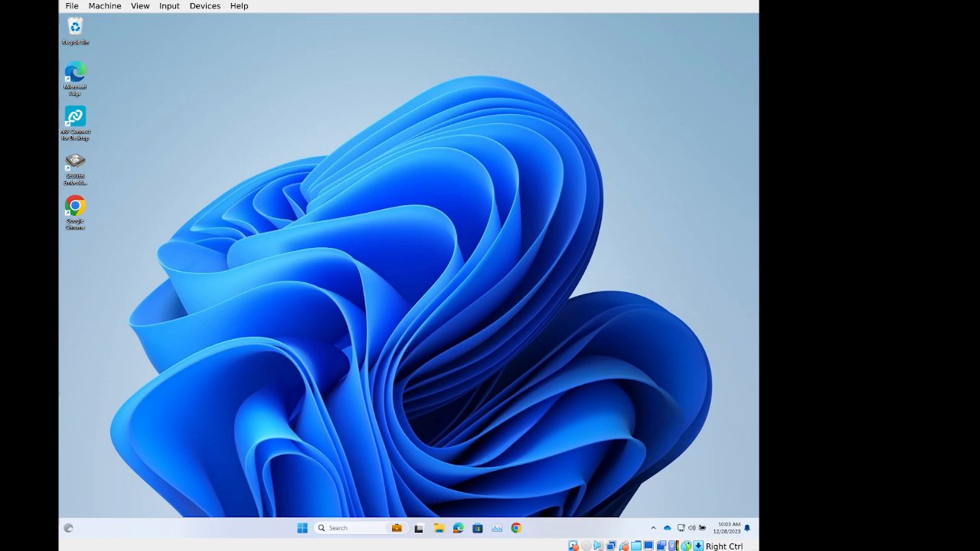This screenshot has height=551, width=980.
Task: Click the VirtualBox audio indicator
Action: tap(598, 546)
